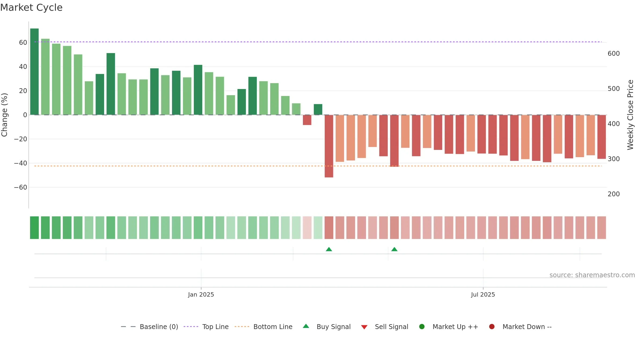Screen dimensions: 644x362
Task: Click the source: sharemaestro.com text
Action: [592, 275]
